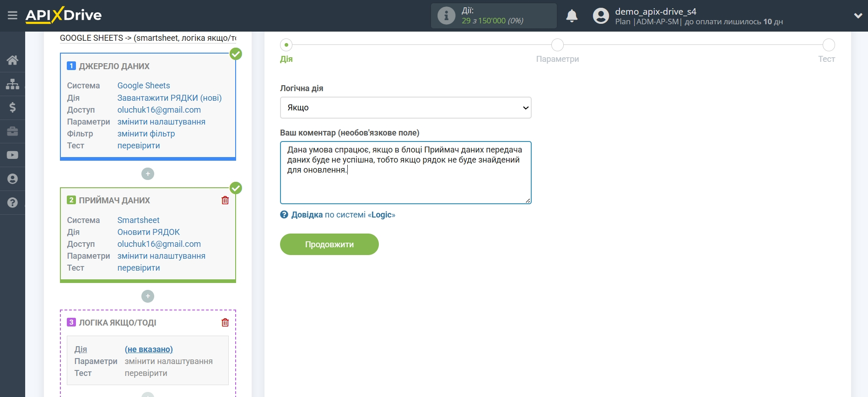Click in the comment text area

(x=406, y=173)
